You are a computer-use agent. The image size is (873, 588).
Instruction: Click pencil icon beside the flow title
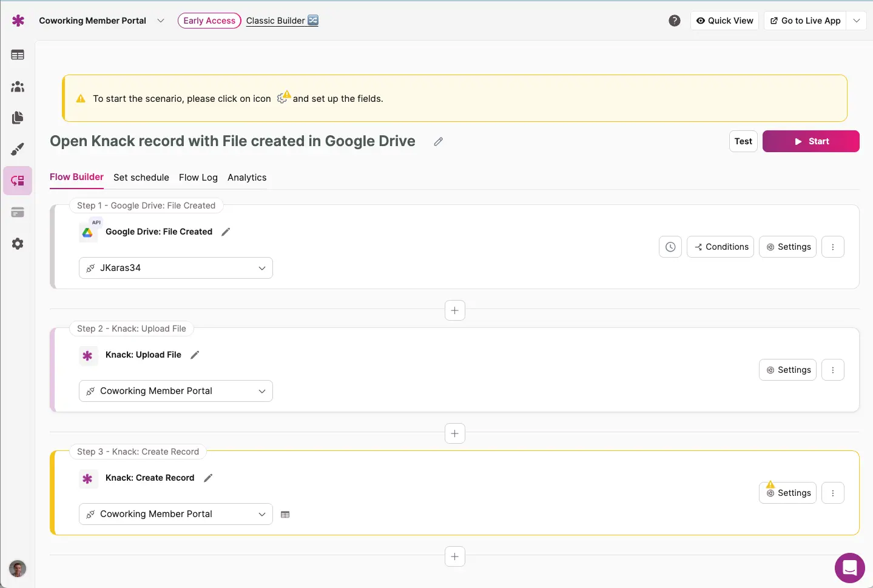(x=438, y=141)
